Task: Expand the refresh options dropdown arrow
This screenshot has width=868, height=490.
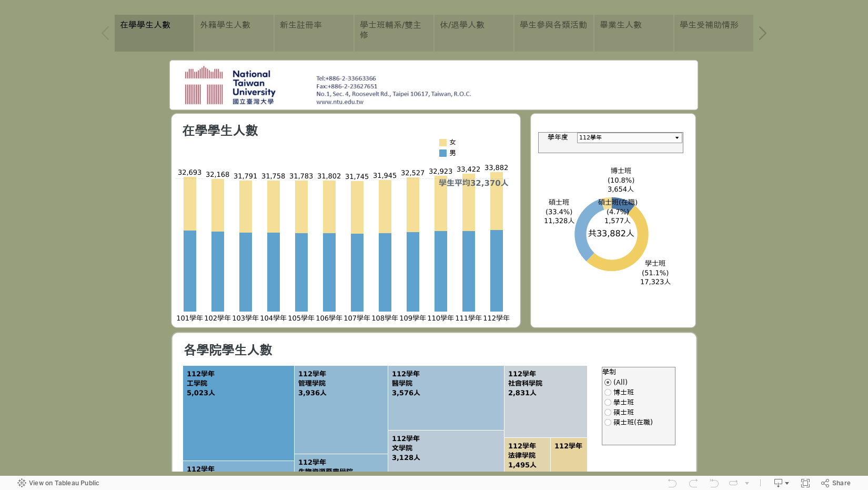Action: (x=747, y=483)
